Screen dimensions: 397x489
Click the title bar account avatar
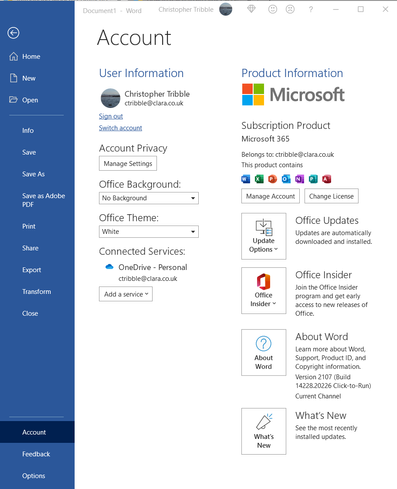click(226, 9)
